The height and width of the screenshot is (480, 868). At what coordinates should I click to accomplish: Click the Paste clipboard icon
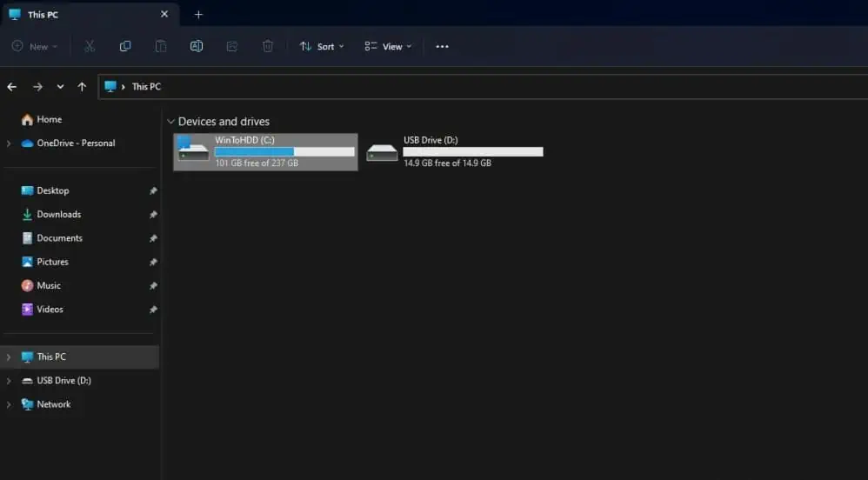161,46
